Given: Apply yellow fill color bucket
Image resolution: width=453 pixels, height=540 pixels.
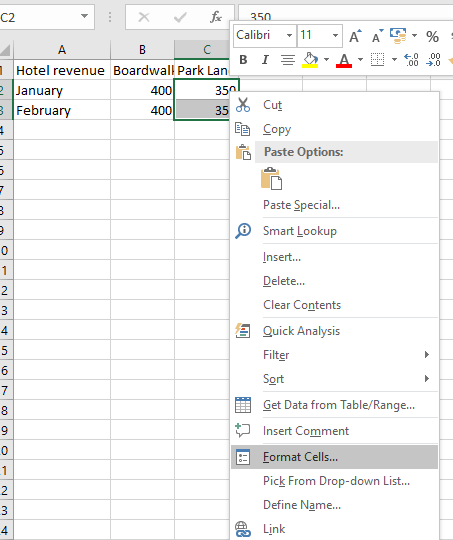Looking at the screenshot, I should click(x=310, y=60).
